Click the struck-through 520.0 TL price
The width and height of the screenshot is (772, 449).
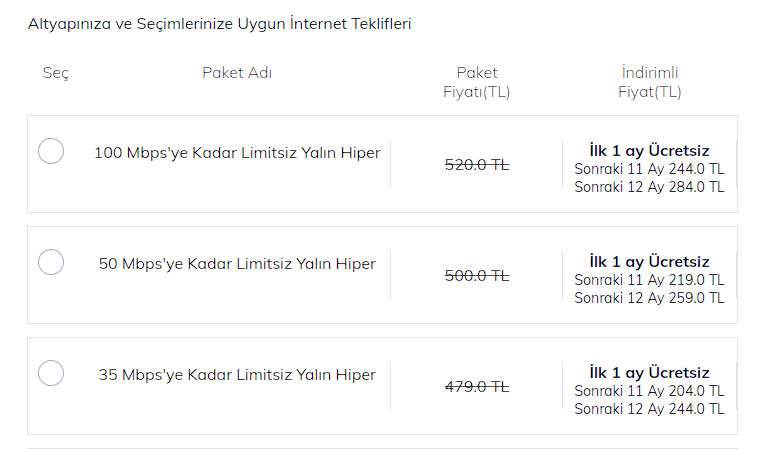[x=477, y=164]
